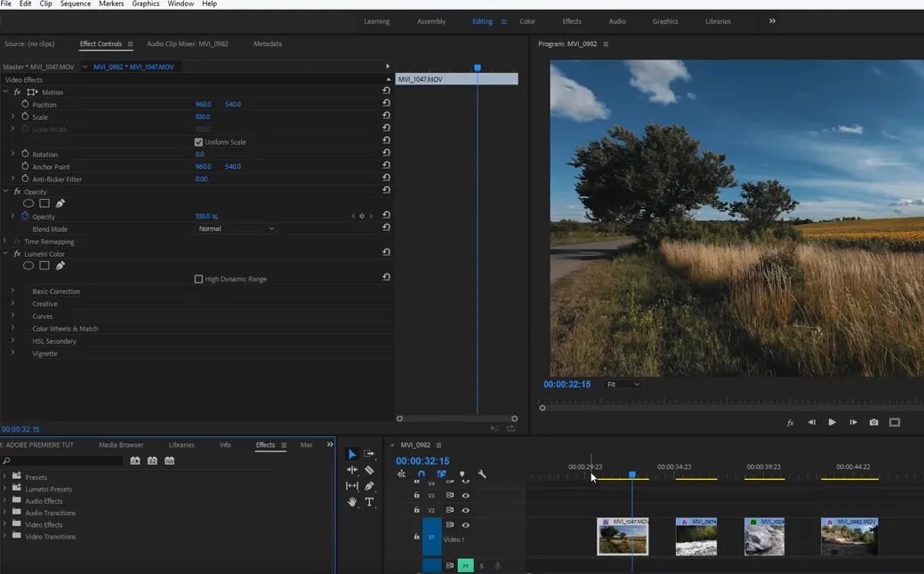Screen dimensions: 924x574
Task: Step forward one frame in Program monitor
Action: coord(853,422)
